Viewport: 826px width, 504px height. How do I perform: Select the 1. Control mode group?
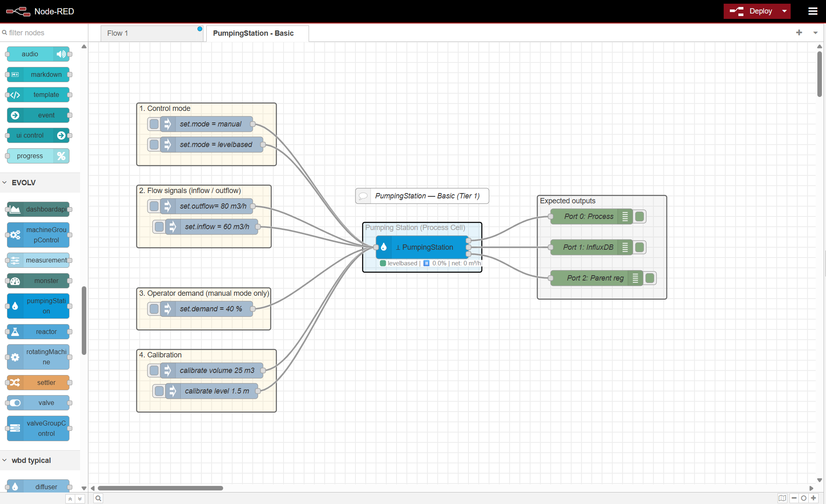click(x=206, y=134)
